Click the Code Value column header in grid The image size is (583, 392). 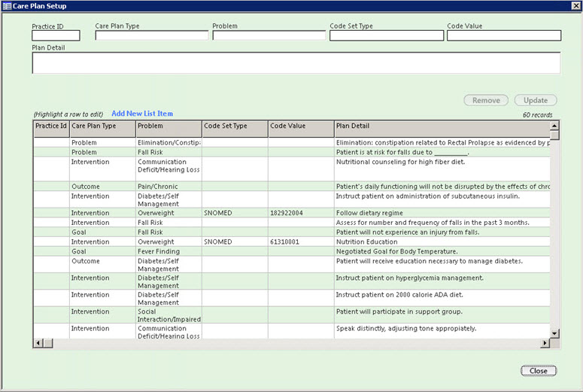click(301, 129)
